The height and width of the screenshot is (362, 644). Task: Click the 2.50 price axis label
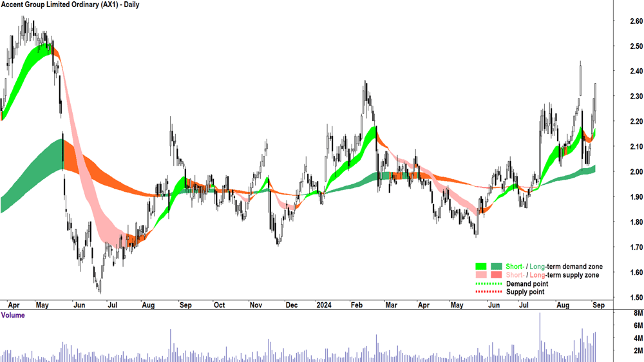(x=636, y=46)
